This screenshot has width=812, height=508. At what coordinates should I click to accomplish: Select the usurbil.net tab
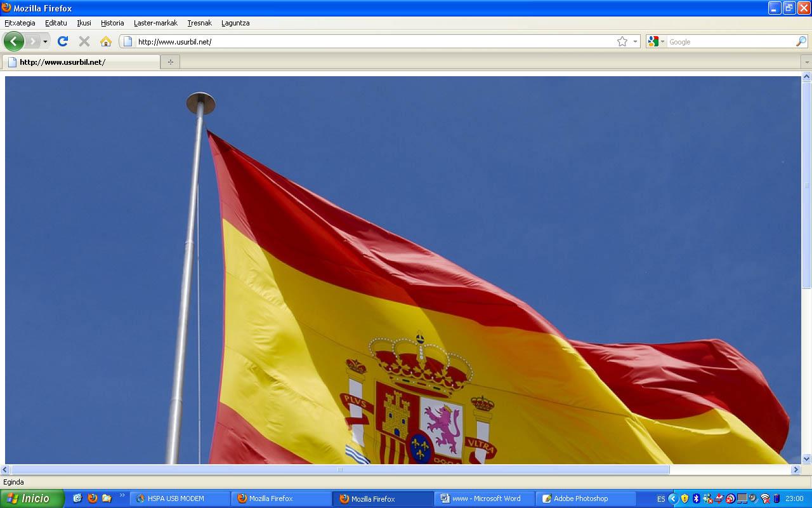click(x=81, y=62)
